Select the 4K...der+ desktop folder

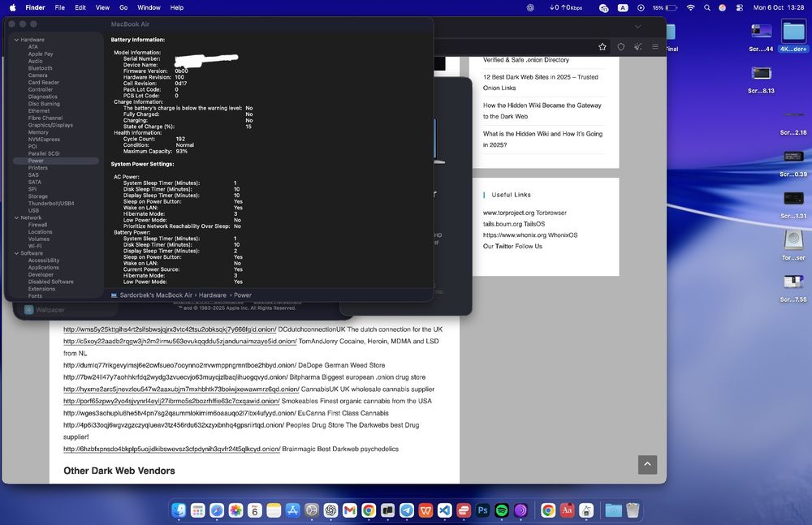[793, 37]
